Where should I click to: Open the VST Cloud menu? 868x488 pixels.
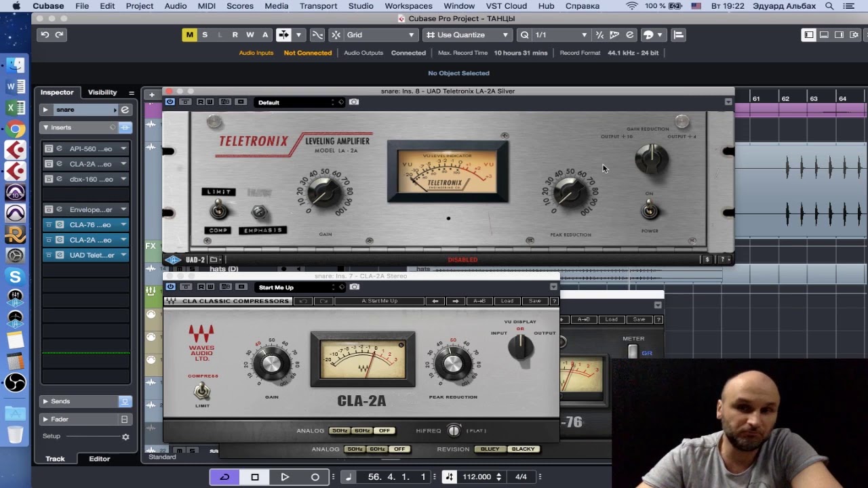coord(506,6)
